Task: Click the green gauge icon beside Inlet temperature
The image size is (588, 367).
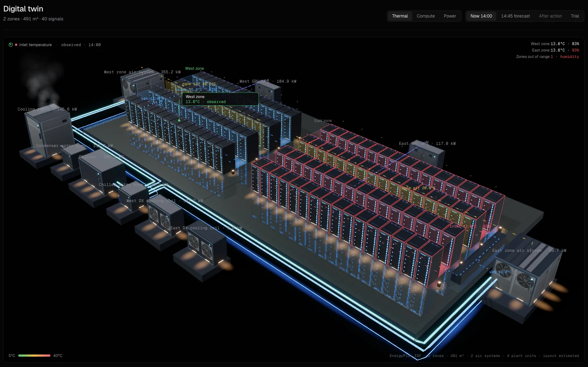Action: point(11,45)
